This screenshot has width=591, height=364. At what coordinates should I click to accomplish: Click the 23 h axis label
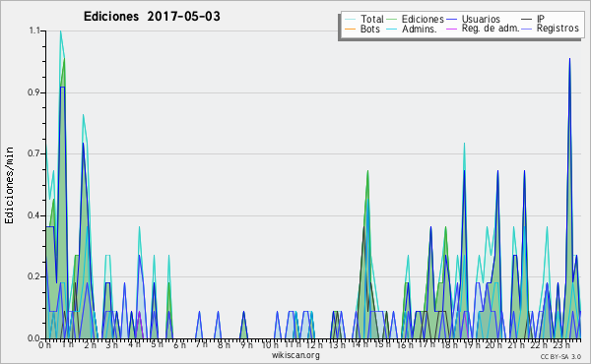point(561,344)
